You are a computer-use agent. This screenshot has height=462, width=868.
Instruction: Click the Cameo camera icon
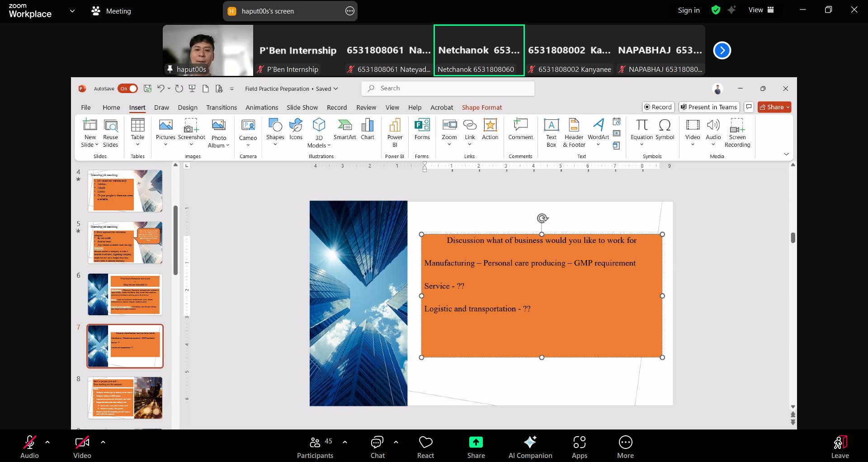[x=248, y=125]
